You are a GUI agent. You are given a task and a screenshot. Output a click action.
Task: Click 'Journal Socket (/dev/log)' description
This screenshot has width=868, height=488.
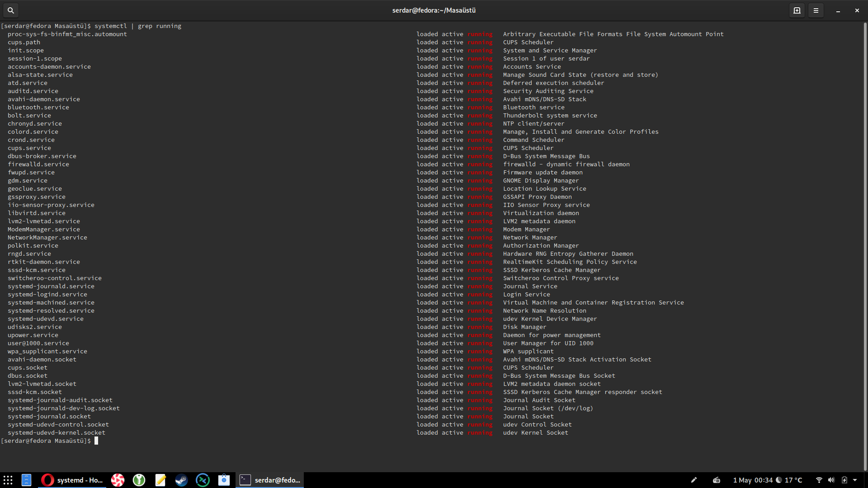[548, 408]
